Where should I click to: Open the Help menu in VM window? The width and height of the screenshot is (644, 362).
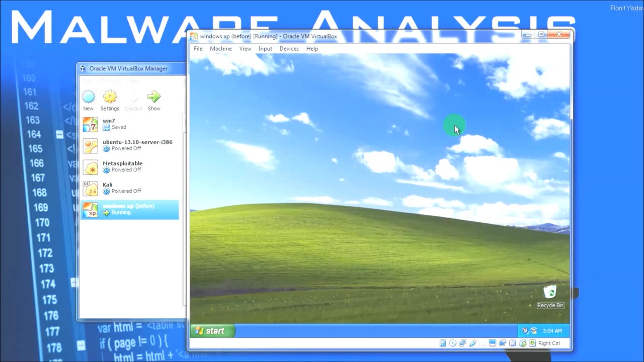[x=312, y=49]
